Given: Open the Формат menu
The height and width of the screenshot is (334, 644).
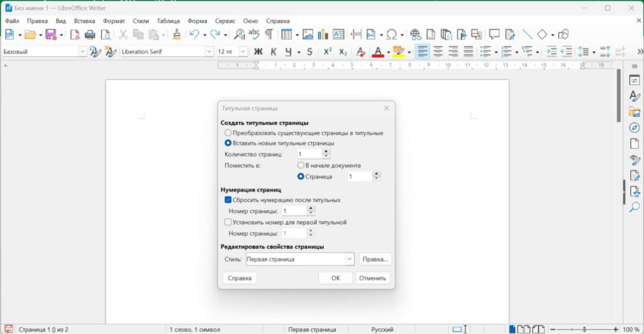Looking at the screenshot, I should pos(114,21).
